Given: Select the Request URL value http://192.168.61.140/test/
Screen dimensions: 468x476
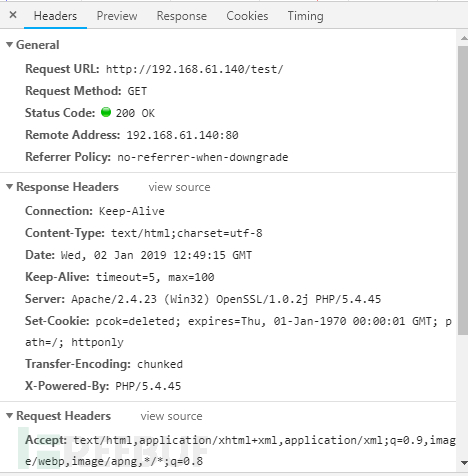Looking at the screenshot, I should click(x=195, y=69).
